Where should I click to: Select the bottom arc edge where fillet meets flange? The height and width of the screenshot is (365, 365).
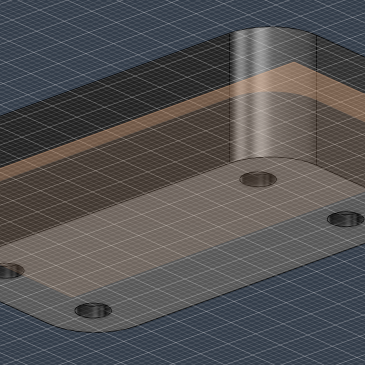pyautogui.click(x=273, y=159)
